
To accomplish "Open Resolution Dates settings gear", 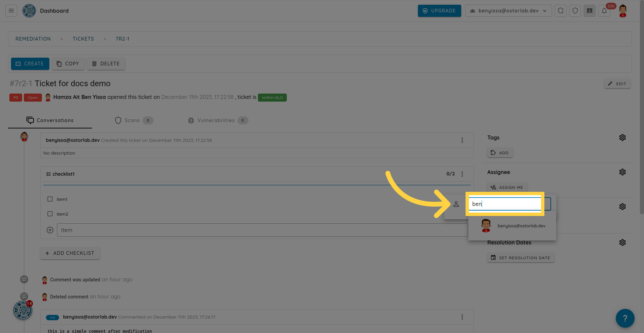I will point(622,242).
